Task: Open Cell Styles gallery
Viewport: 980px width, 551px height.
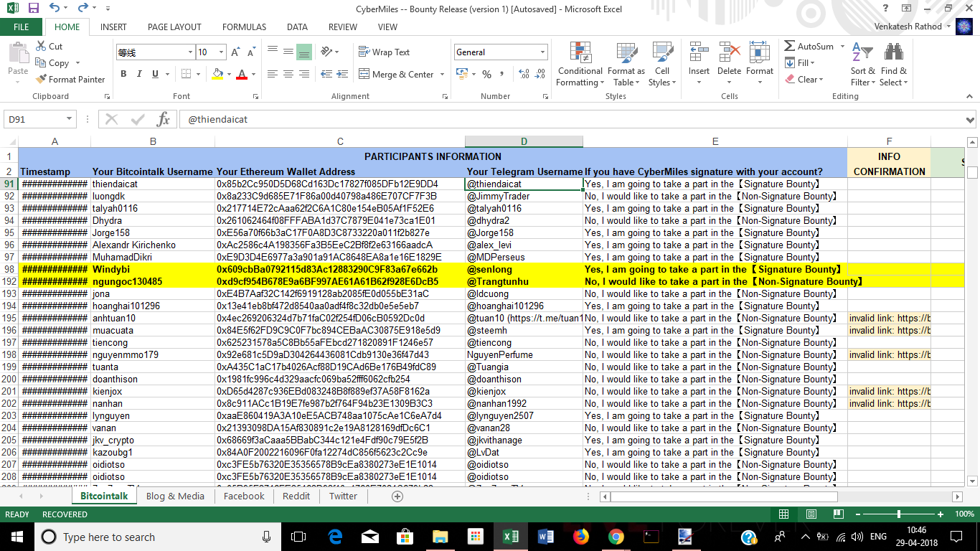Action: [x=661, y=64]
